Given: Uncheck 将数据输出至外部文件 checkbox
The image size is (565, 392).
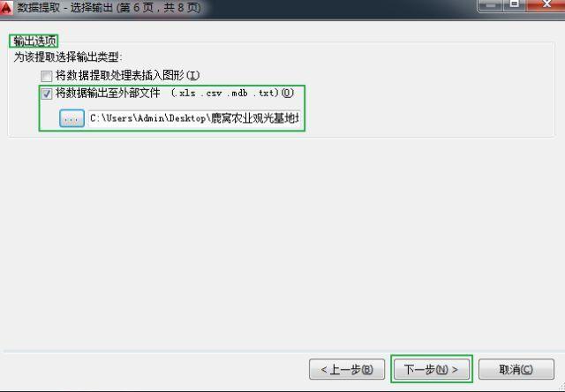Looking at the screenshot, I should pyautogui.click(x=46, y=94).
